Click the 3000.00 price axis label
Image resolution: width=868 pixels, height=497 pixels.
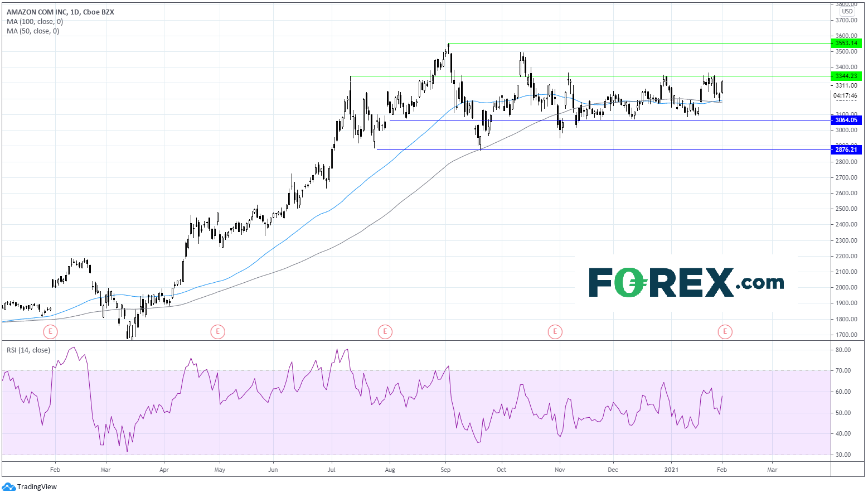click(x=846, y=130)
